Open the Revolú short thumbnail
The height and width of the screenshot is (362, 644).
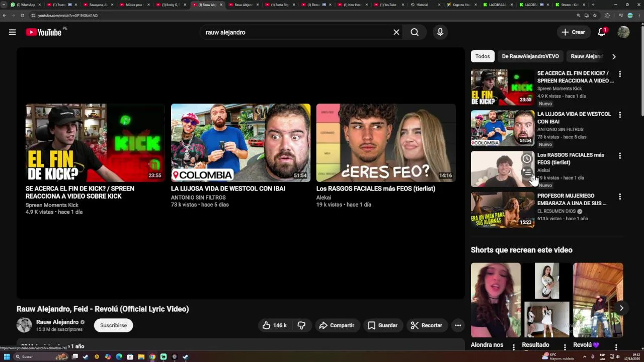598,300
